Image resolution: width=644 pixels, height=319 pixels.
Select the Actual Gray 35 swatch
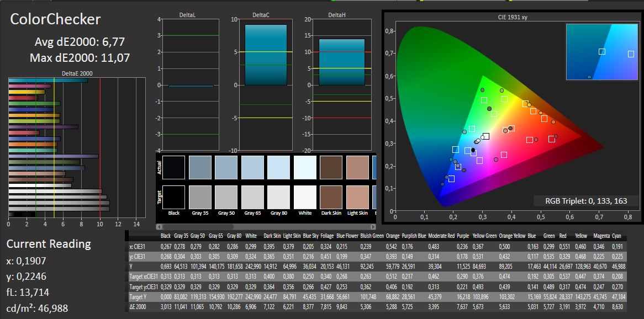tap(200, 167)
